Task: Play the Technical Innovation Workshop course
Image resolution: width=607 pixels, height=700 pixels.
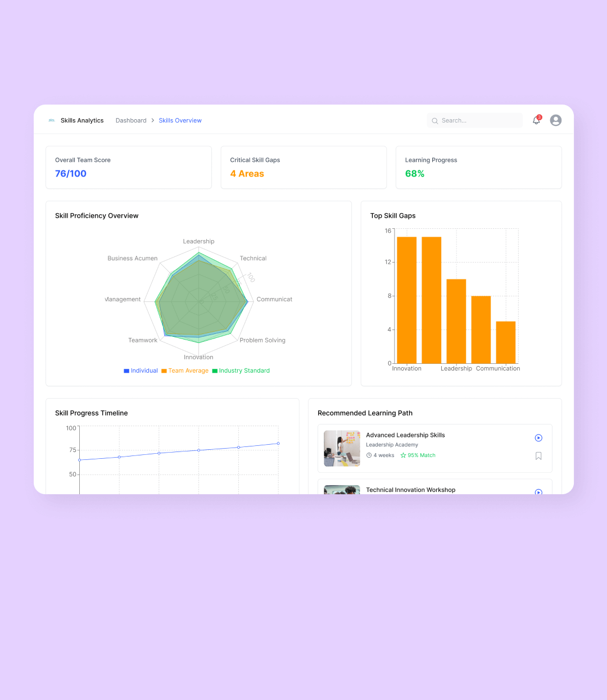Action: [538, 492]
